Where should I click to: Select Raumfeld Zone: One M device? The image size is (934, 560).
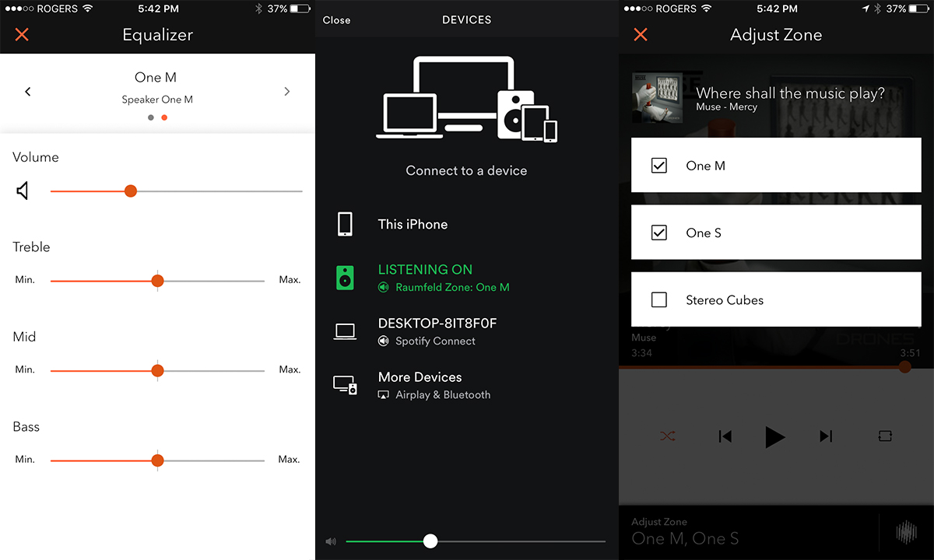[466, 278]
